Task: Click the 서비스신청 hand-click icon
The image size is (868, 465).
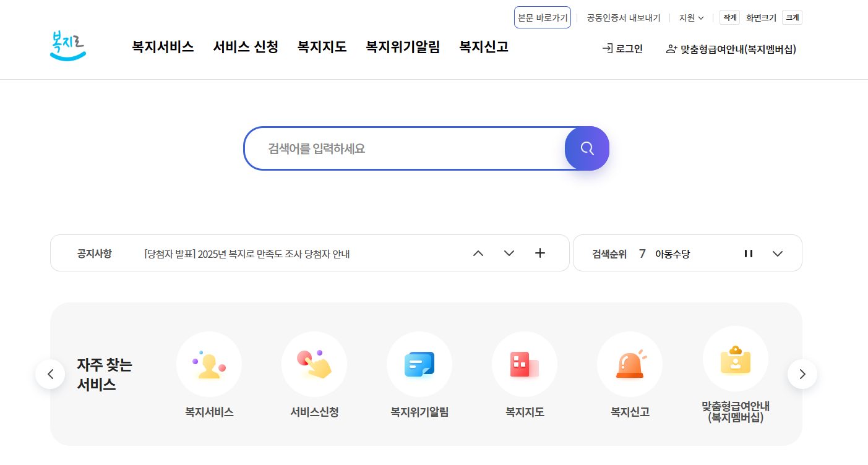Action: [314, 364]
